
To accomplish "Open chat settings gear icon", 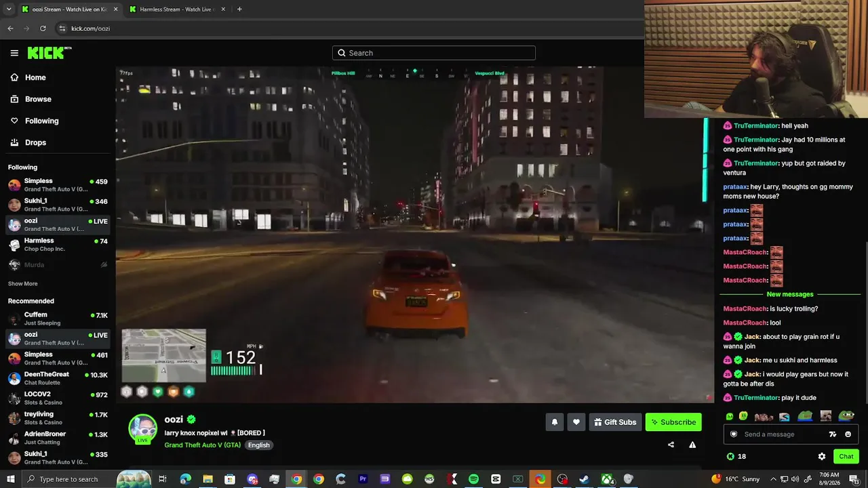I will click(822, 457).
